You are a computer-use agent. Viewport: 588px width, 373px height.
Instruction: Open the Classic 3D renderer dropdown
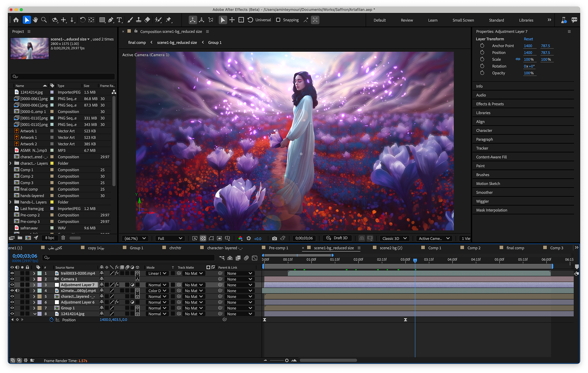pyautogui.click(x=394, y=238)
